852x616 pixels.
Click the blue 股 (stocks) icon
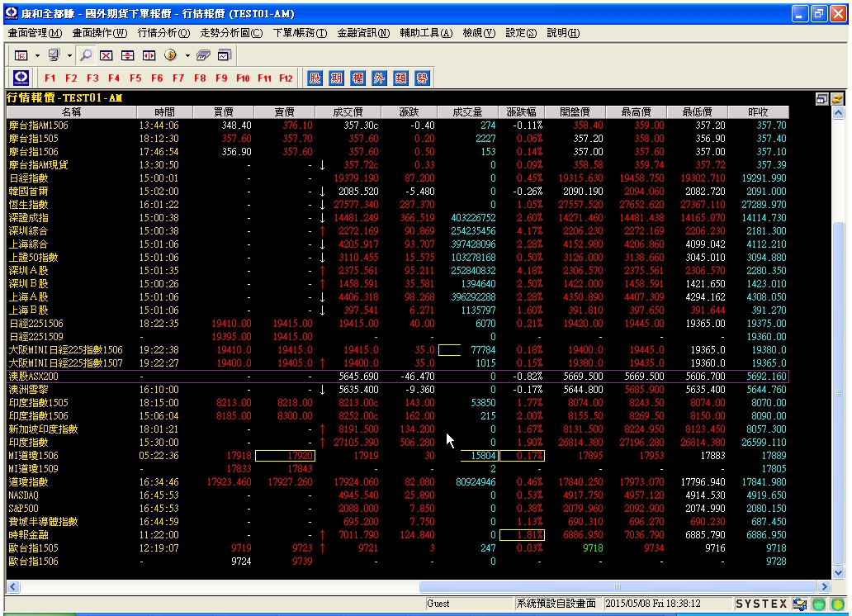pos(315,78)
